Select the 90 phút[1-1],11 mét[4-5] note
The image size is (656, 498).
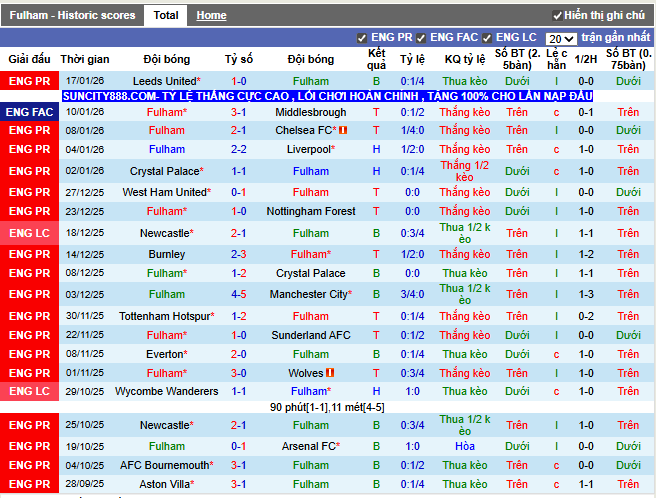(327, 407)
